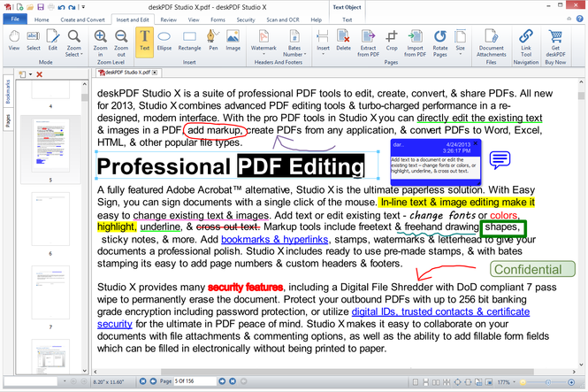Toggle the Text insert tool
The height and width of the screenshot is (392, 588).
click(144, 42)
